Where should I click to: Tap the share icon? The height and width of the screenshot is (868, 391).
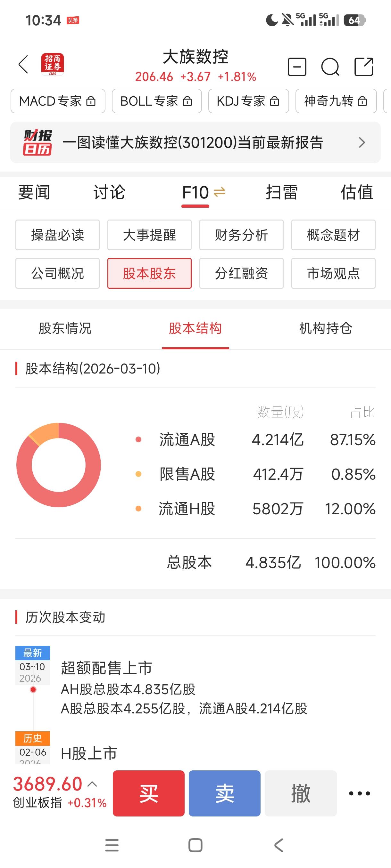click(364, 67)
